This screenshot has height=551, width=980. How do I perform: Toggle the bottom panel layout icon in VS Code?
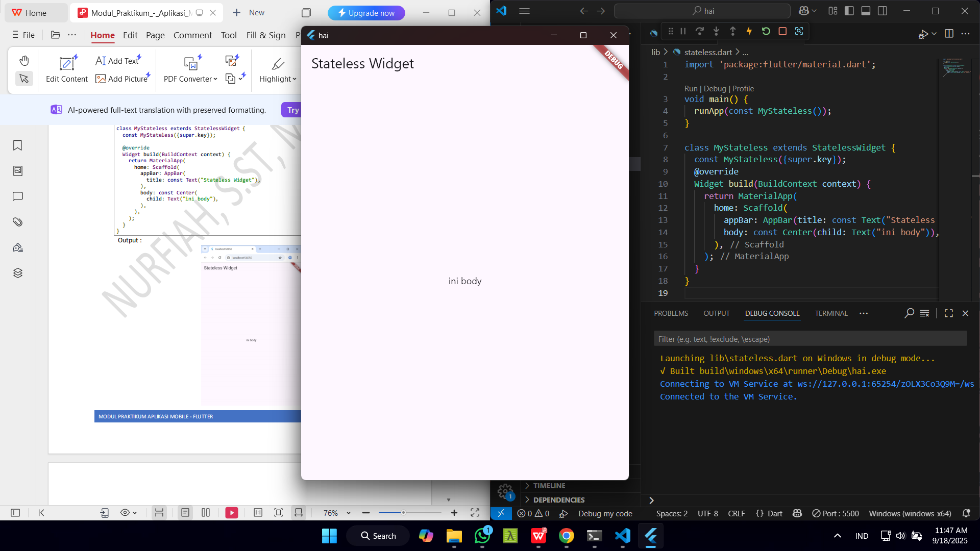(866, 11)
